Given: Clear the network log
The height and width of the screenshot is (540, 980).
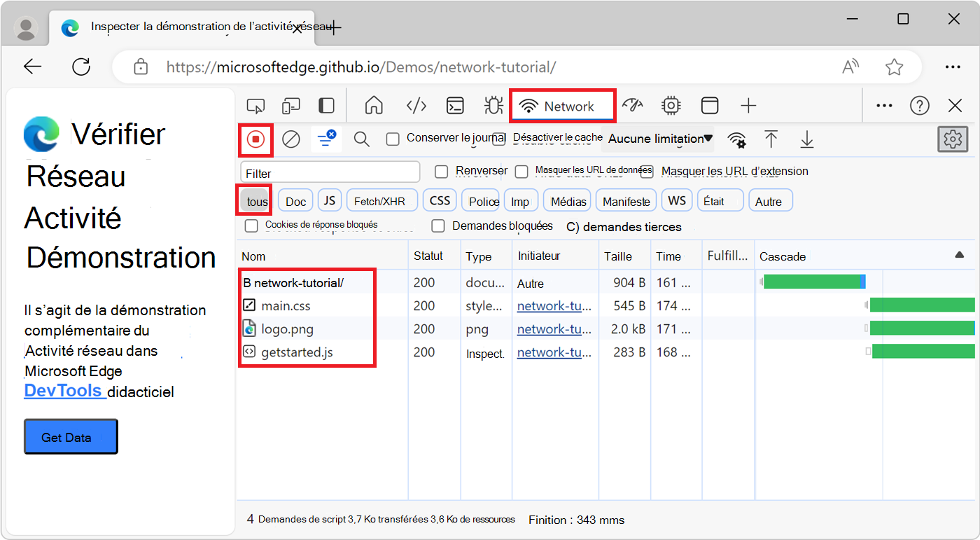Looking at the screenshot, I should coord(291,139).
